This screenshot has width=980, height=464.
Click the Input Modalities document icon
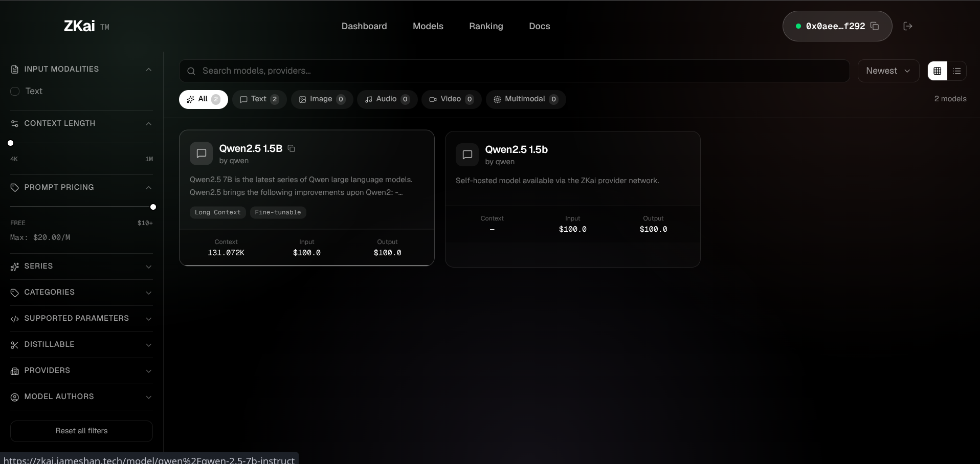(15, 69)
